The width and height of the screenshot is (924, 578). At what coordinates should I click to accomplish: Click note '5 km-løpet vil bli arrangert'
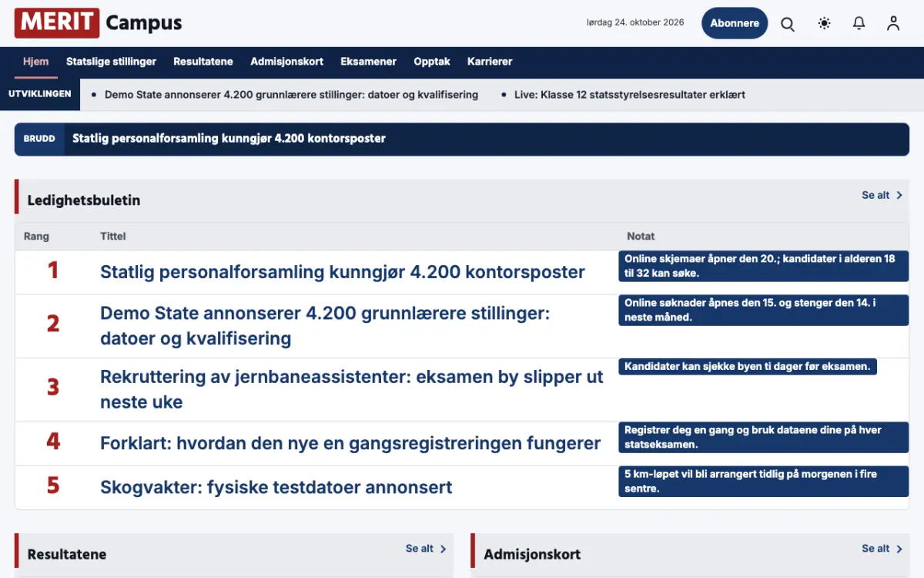(763, 481)
